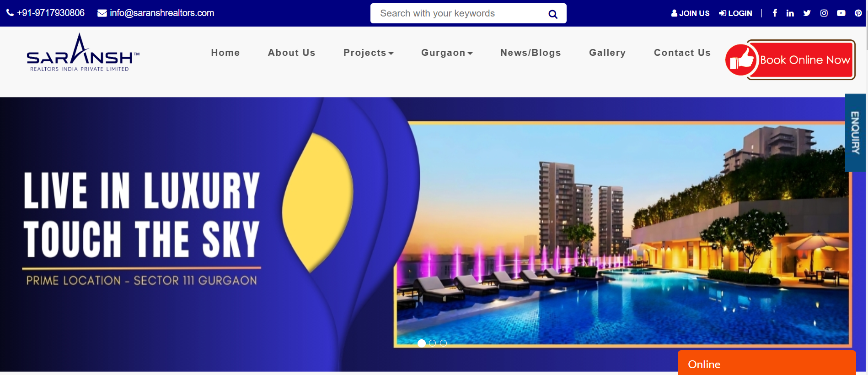
Task: Select the third carousel slide dot
Action: [443, 343]
